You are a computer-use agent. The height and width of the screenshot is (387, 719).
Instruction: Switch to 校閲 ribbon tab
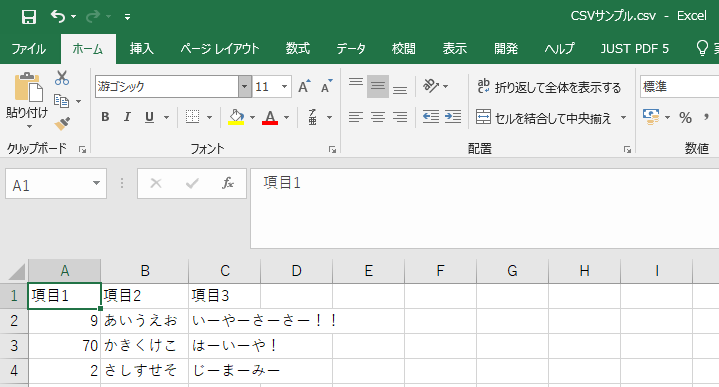404,49
